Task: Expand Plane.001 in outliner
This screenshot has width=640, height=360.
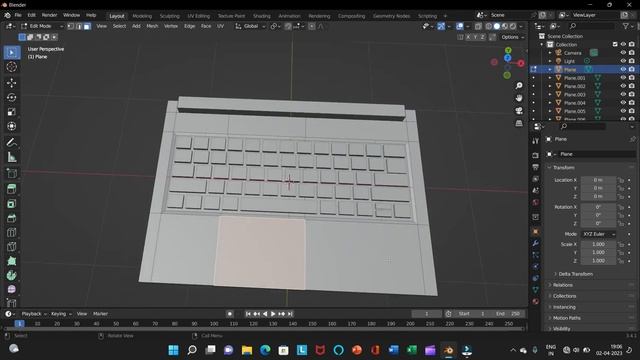Action: [550, 78]
